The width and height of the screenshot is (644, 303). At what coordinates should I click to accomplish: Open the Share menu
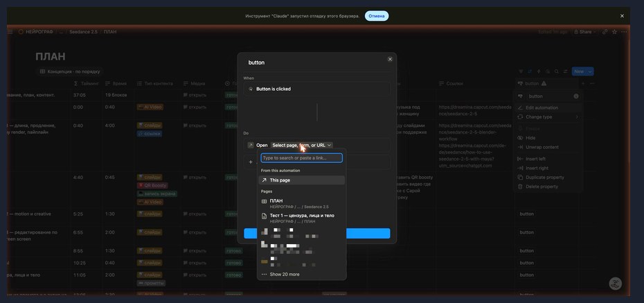[x=585, y=32]
